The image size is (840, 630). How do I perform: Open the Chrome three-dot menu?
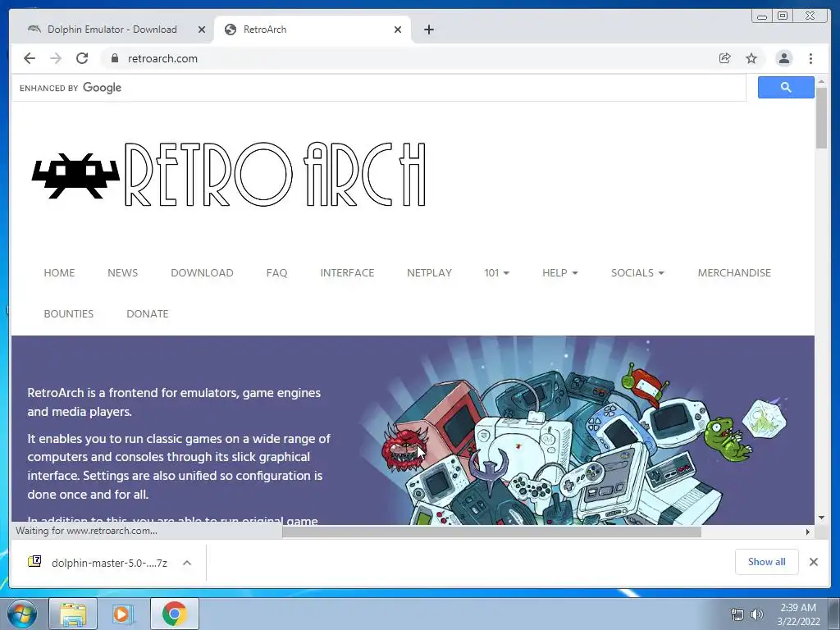[810, 58]
